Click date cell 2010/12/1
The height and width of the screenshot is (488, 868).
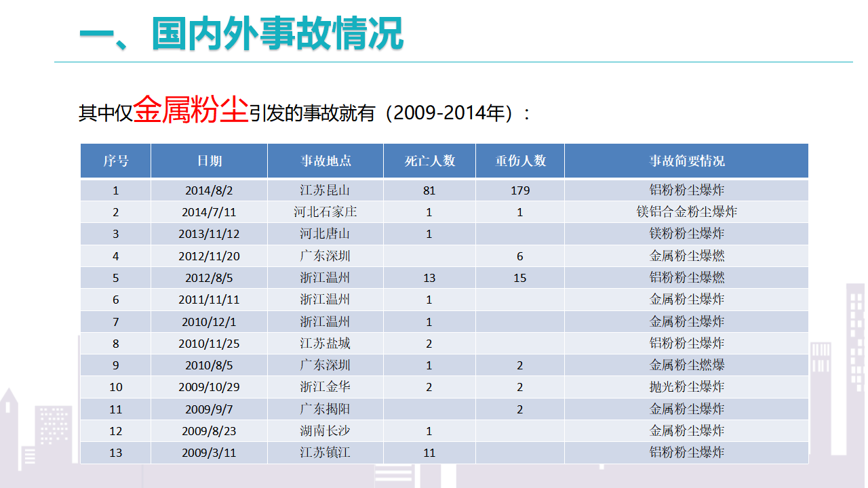pos(210,321)
